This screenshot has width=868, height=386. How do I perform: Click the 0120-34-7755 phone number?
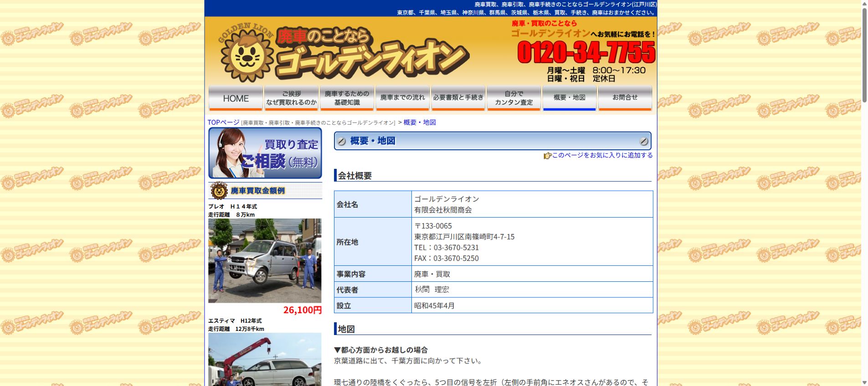point(586,52)
